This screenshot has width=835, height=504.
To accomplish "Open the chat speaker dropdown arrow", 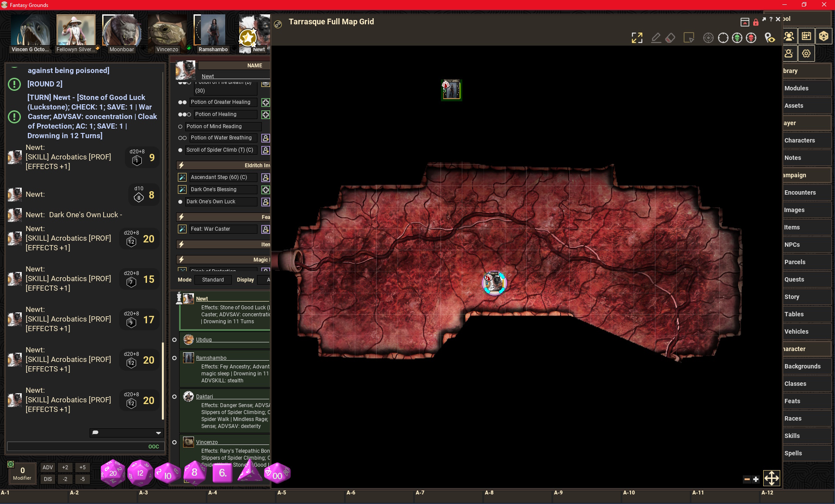I will tap(158, 433).
